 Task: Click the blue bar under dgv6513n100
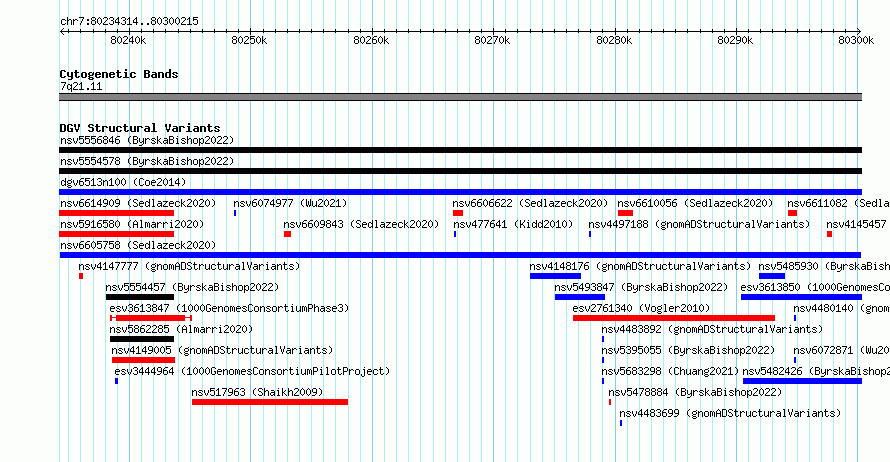(x=460, y=192)
